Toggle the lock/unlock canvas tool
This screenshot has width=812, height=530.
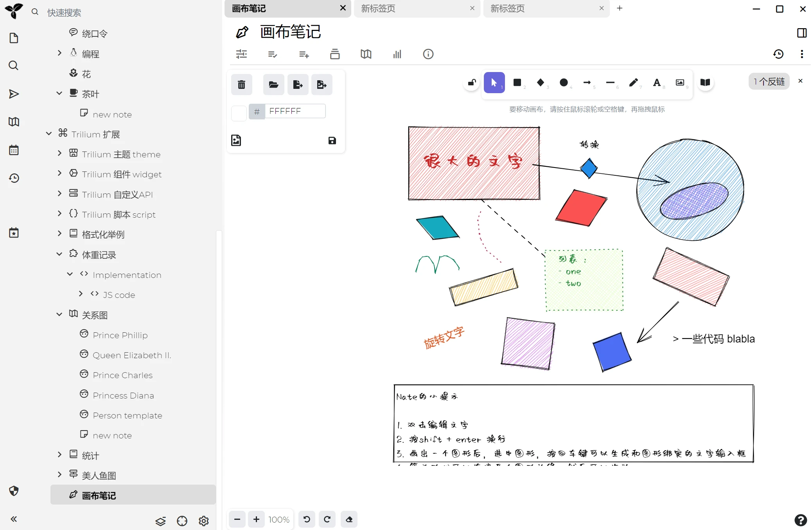471,82
